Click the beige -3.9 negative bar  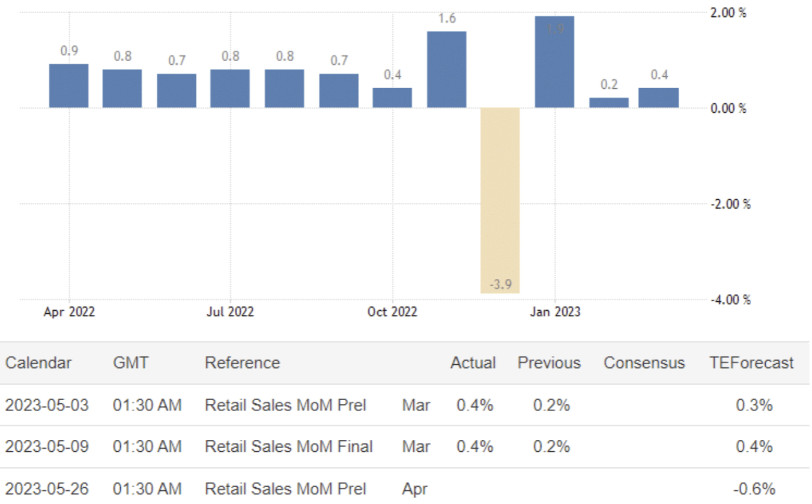click(500, 200)
